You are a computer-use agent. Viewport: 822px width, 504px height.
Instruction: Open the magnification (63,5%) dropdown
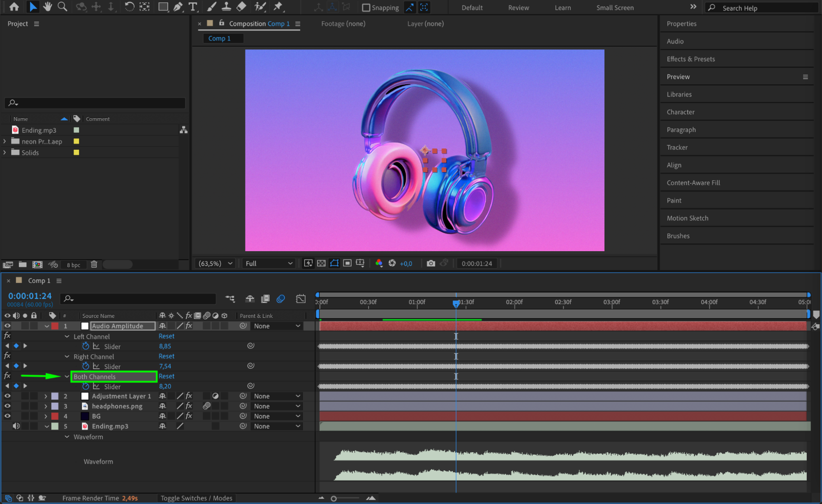pyautogui.click(x=215, y=264)
